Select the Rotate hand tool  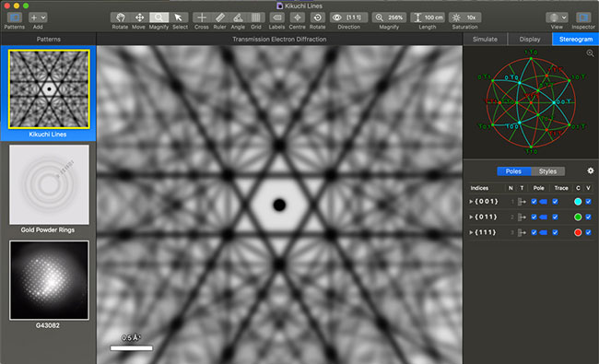(120, 18)
